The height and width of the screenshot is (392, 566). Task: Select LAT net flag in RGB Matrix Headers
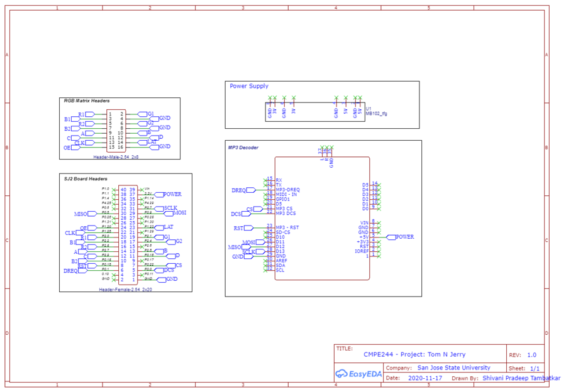click(148, 143)
